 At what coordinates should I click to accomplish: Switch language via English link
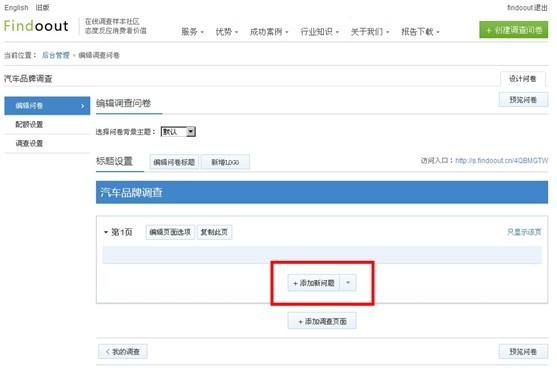click(x=16, y=7)
